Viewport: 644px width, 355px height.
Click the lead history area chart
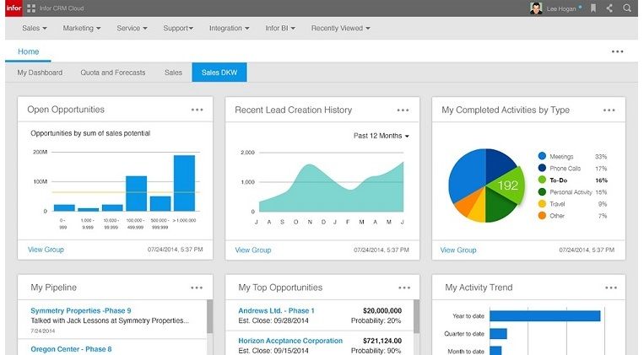click(331, 188)
